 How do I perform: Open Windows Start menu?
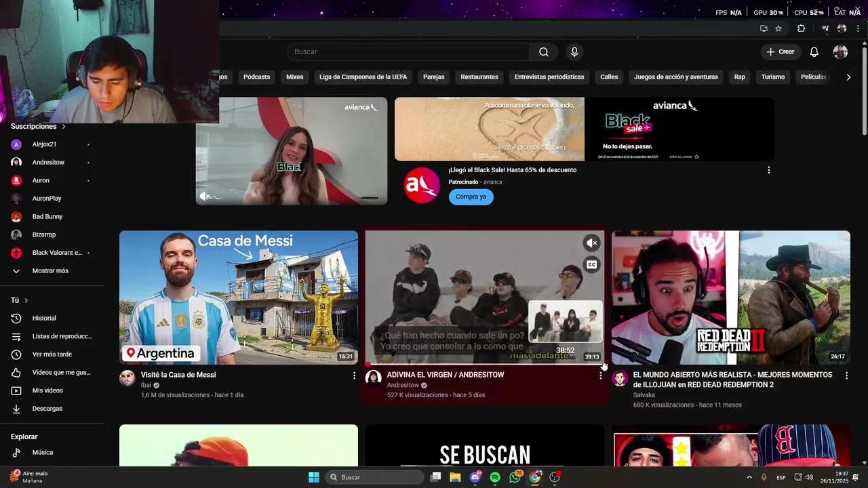tap(314, 477)
